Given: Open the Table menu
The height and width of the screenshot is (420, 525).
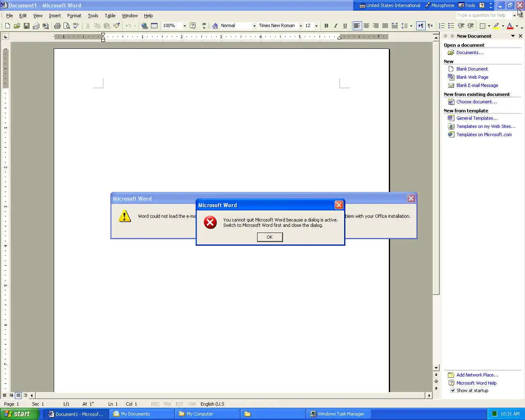Looking at the screenshot, I should [x=110, y=16].
